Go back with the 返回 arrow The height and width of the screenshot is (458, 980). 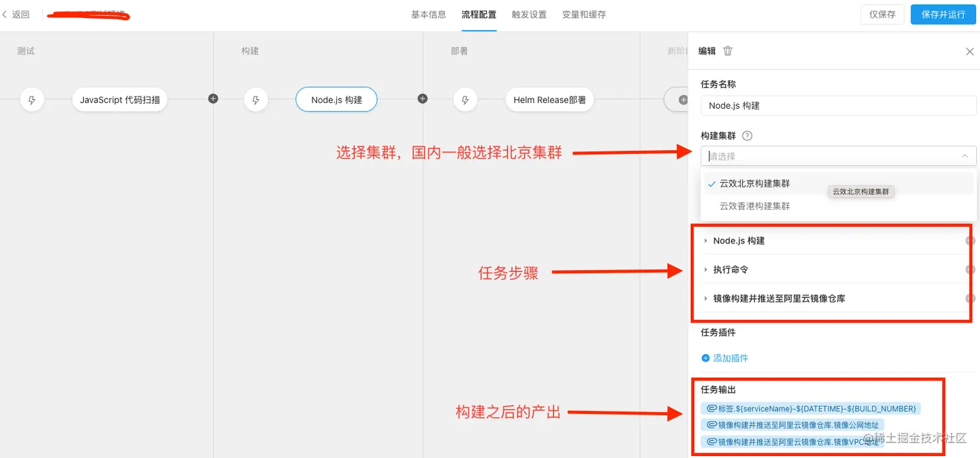point(16,14)
